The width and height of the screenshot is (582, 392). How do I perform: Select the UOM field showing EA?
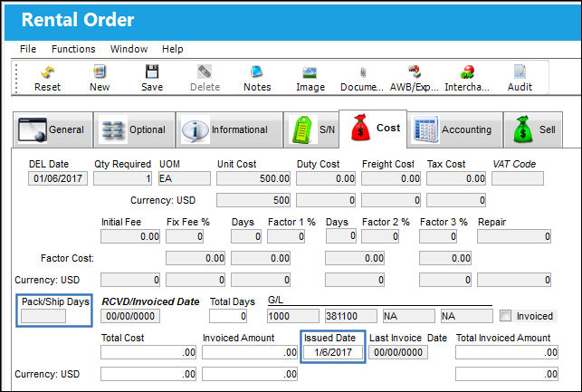185,178
